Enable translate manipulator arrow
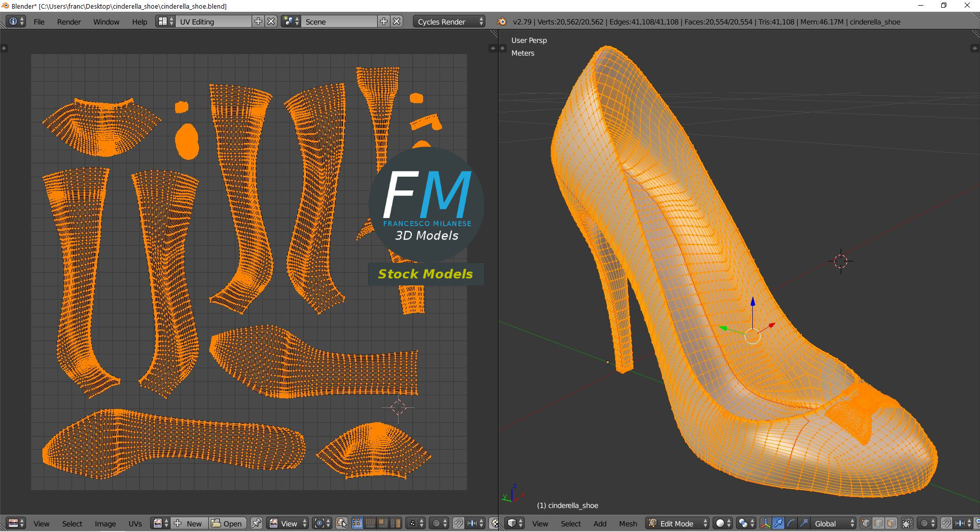 (778, 523)
